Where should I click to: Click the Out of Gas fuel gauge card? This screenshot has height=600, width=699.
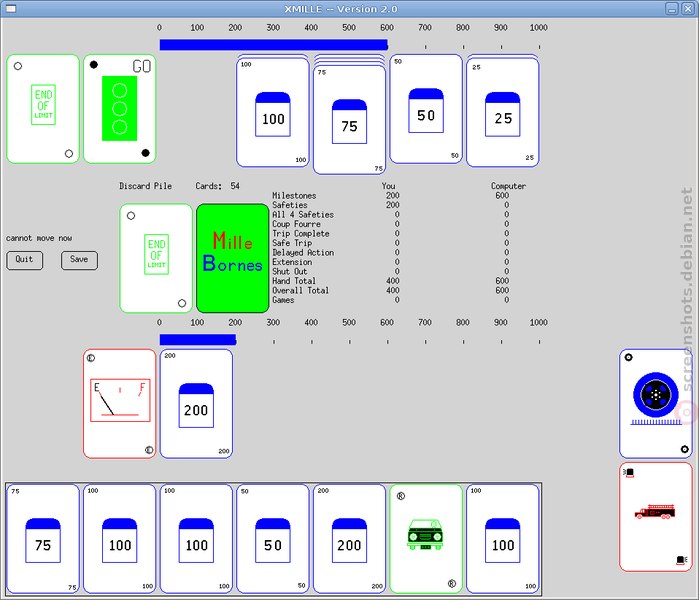pyautogui.click(x=119, y=404)
